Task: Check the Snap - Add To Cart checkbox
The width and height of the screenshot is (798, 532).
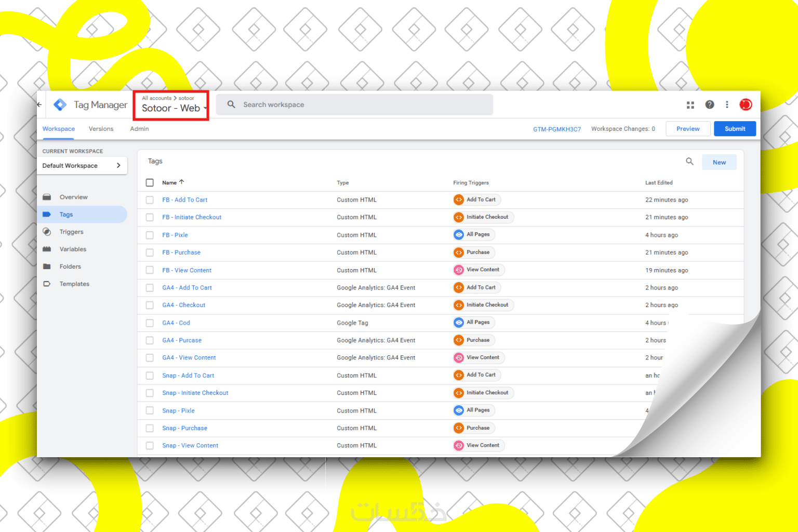Action: 150,375
